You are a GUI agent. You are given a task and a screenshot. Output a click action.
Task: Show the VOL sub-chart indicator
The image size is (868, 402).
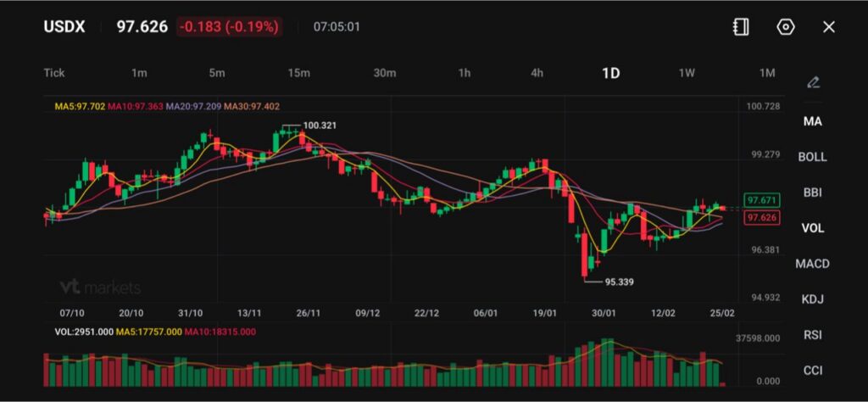812,228
